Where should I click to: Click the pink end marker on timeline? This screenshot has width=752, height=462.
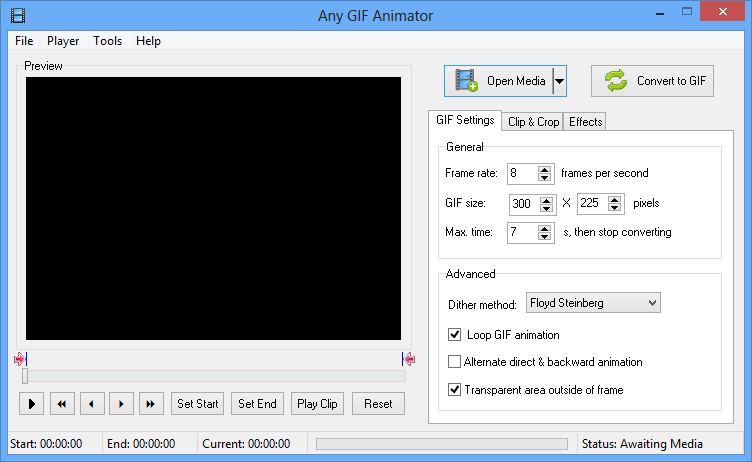click(409, 359)
